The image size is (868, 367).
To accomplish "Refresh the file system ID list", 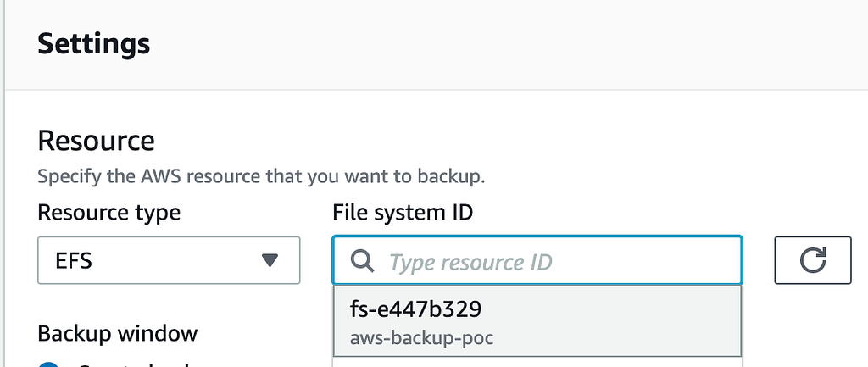I will click(813, 260).
